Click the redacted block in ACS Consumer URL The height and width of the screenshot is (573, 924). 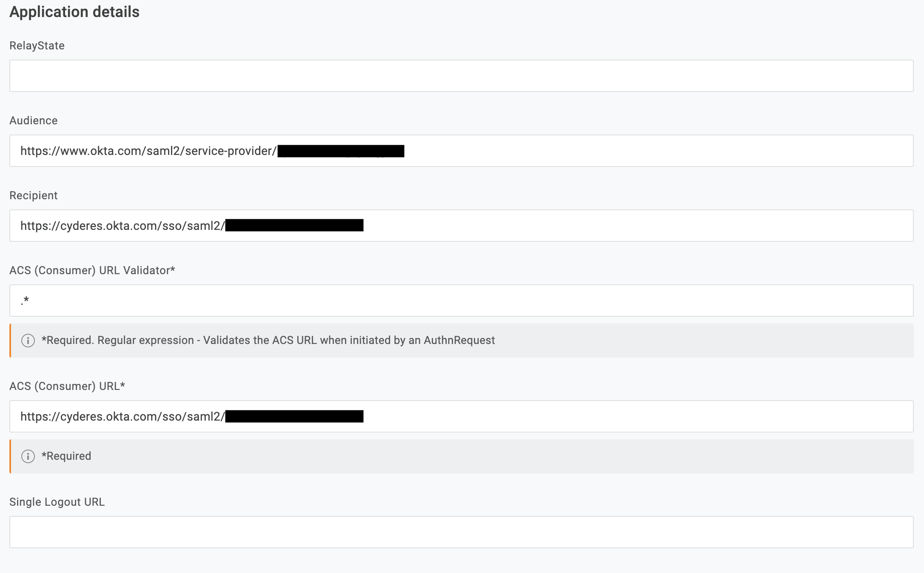[x=294, y=416]
